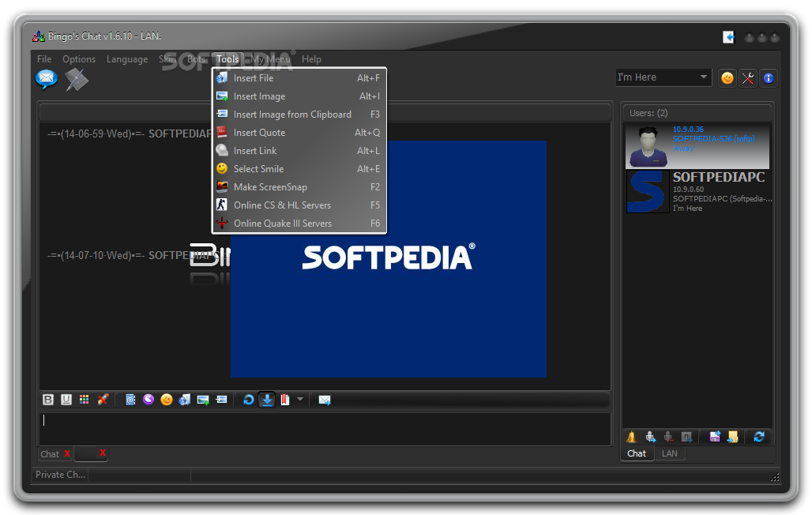Select Chat tab below message input

coord(51,454)
